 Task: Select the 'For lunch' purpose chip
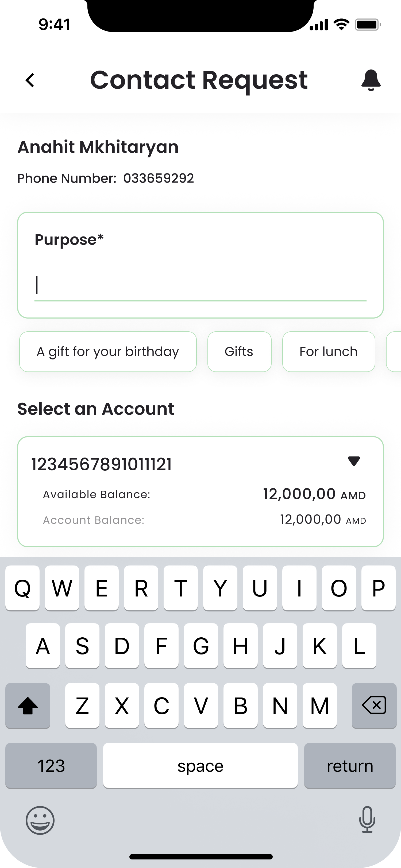pos(329,351)
